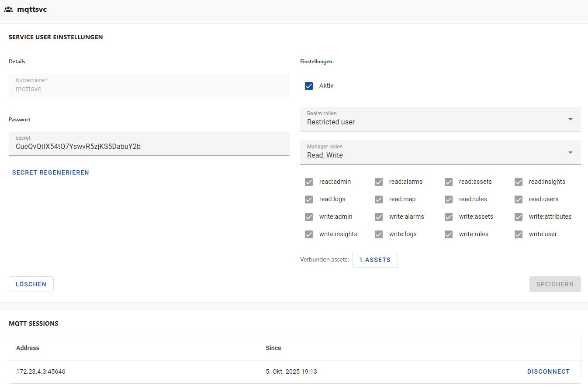
Task: Toggle the read:admin checkbox
Action: pyautogui.click(x=309, y=182)
